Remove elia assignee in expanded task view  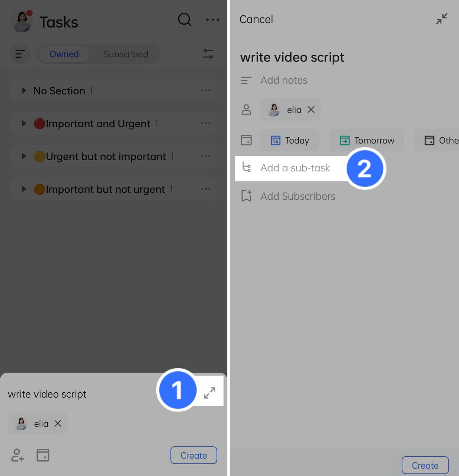click(311, 109)
